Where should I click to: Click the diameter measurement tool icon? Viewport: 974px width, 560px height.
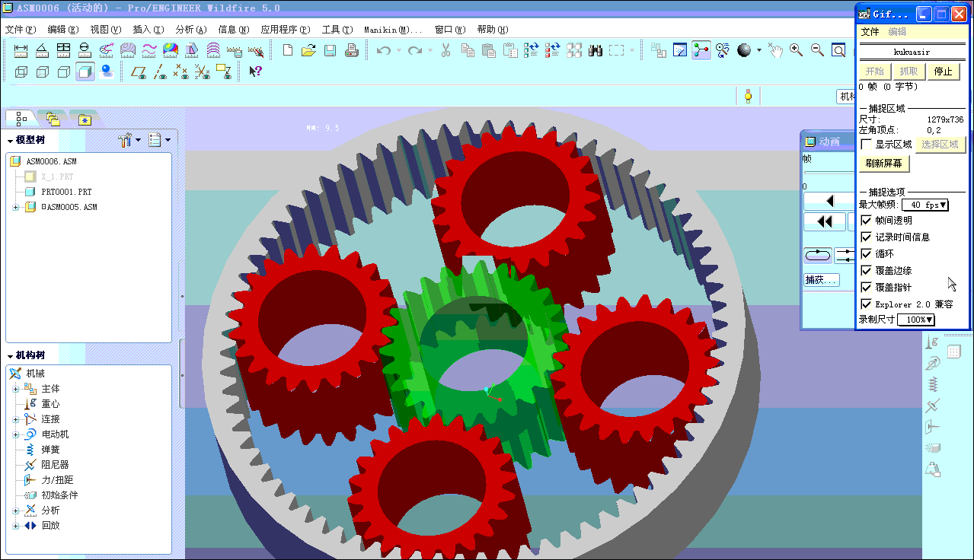click(85, 50)
